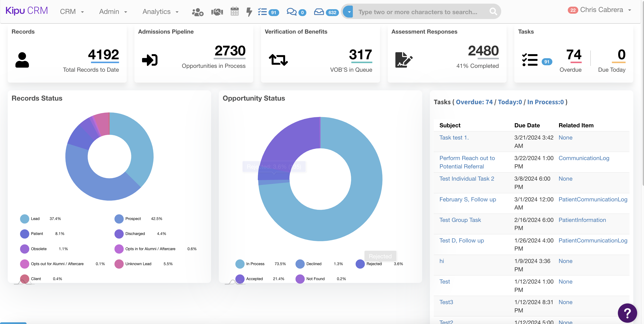Image resolution: width=644 pixels, height=324 pixels.
Task: Open the inbox tray icon
Action: click(x=319, y=12)
